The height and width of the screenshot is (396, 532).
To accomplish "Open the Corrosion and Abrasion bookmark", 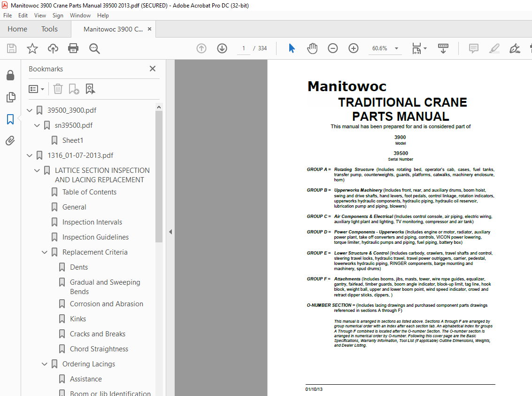I will coord(107,304).
